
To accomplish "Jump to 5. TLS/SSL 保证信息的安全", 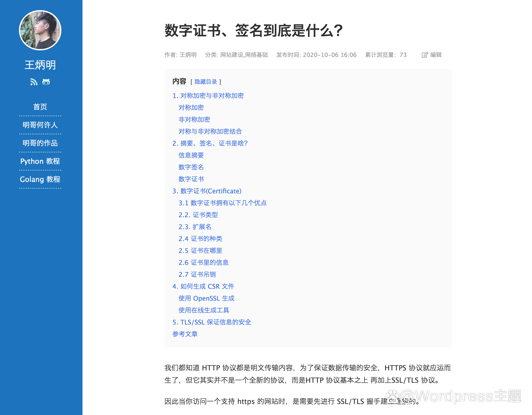I will (212, 322).
